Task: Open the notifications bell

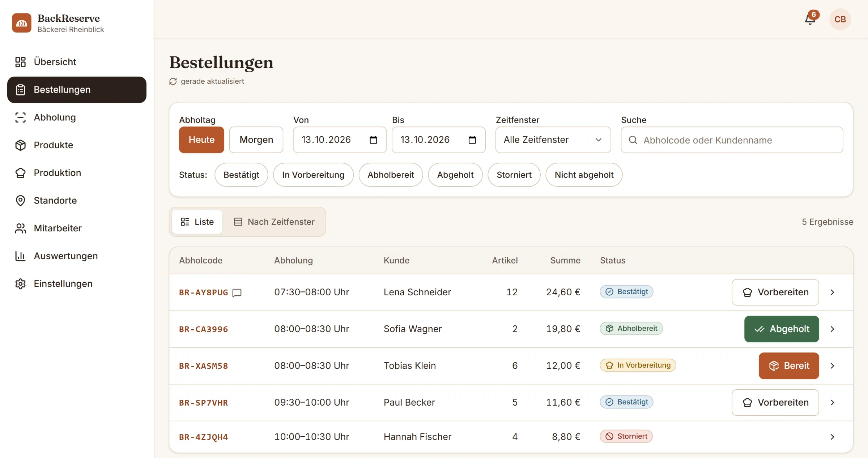Action: [810, 19]
